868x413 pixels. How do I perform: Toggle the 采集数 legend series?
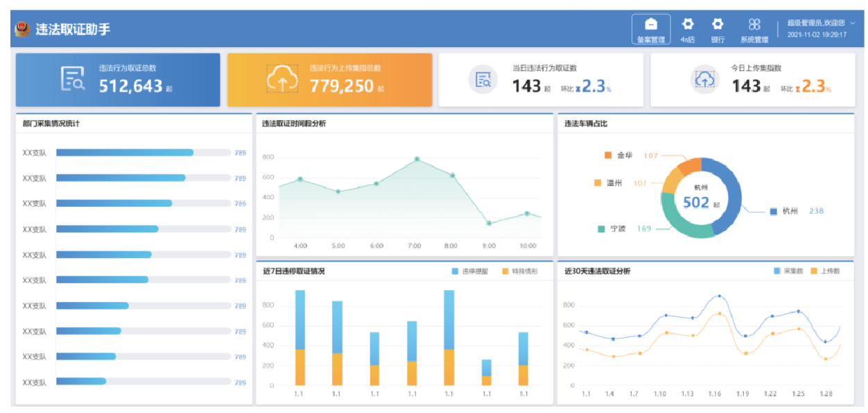(x=788, y=271)
